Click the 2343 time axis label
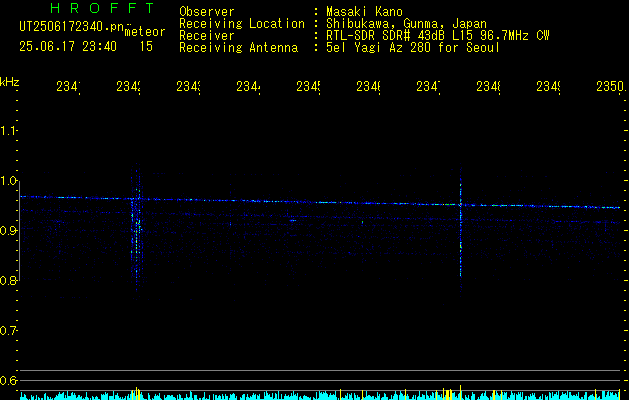 [189, 87]
